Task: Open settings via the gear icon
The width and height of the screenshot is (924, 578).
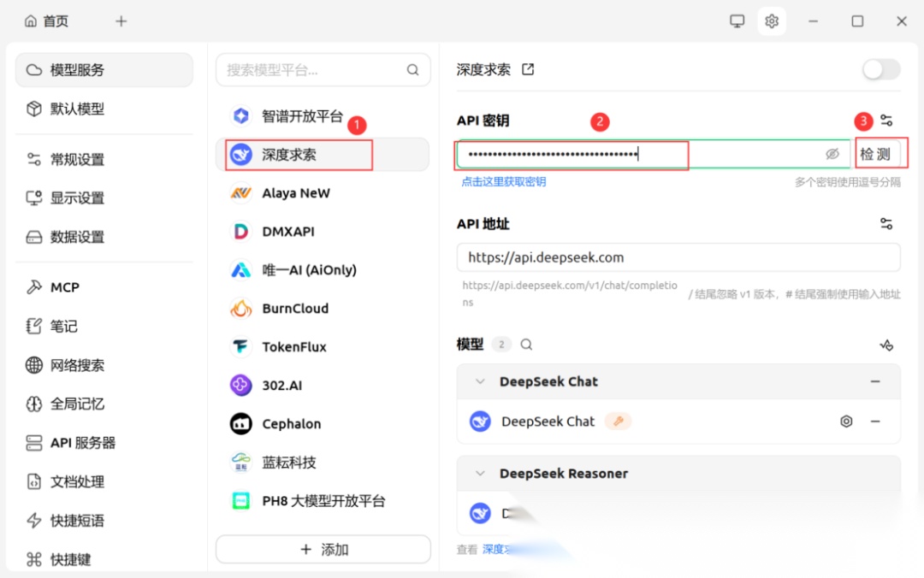Action: tap(772, 21)
